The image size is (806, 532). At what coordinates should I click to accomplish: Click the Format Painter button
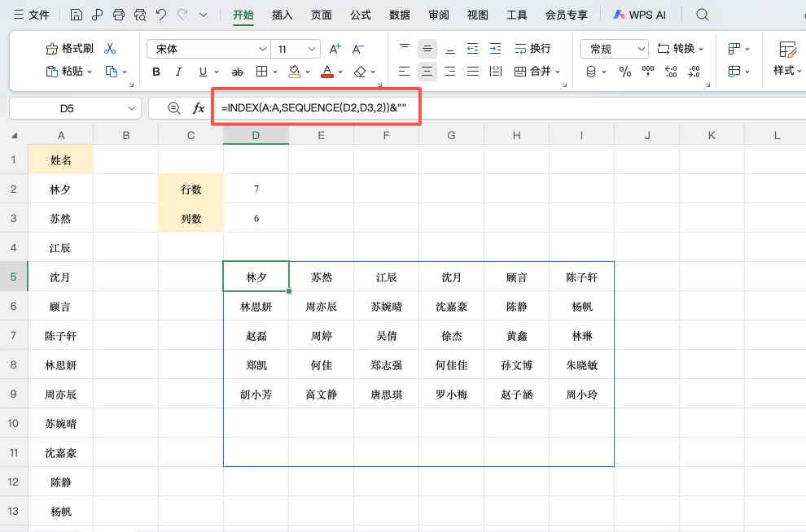click(x=70, y=49)
